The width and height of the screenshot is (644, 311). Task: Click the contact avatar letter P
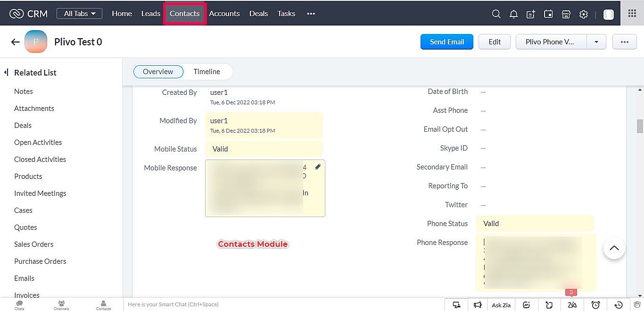click(x=36, y=42)
